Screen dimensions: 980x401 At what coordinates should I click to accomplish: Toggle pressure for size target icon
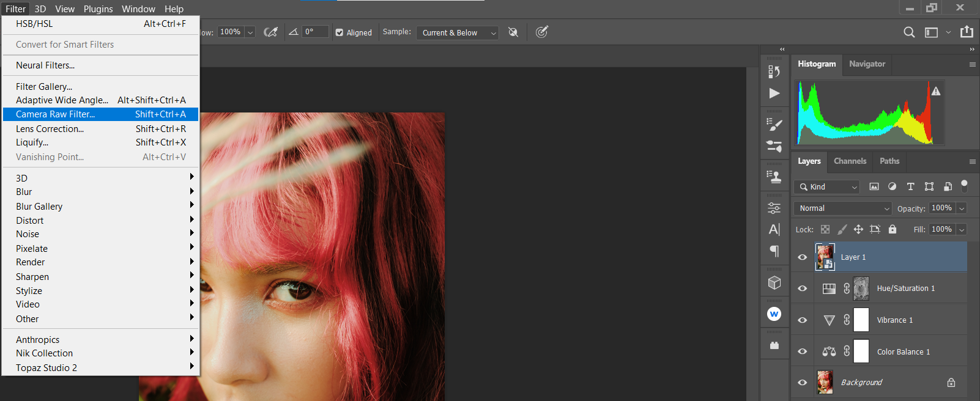click(541, 32)
